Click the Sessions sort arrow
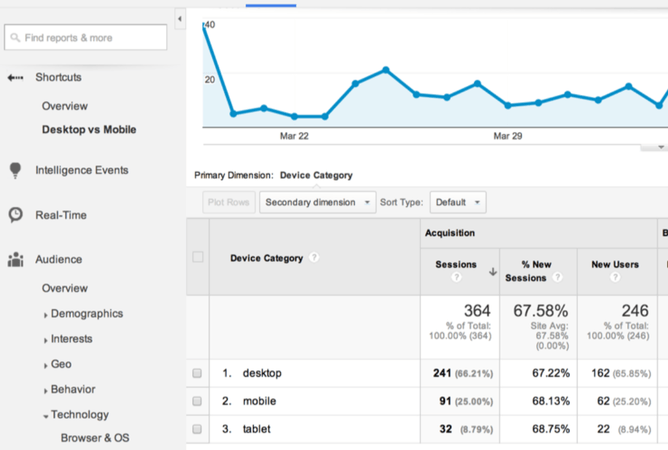 click(x=493, y=272)
